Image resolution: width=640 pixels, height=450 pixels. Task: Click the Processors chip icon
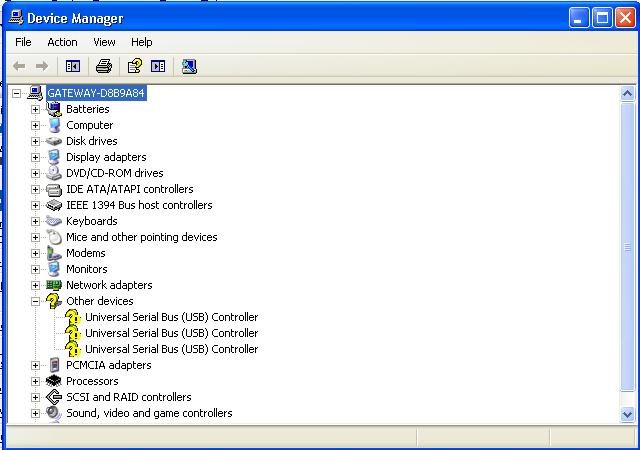click(x=54, y=381)
